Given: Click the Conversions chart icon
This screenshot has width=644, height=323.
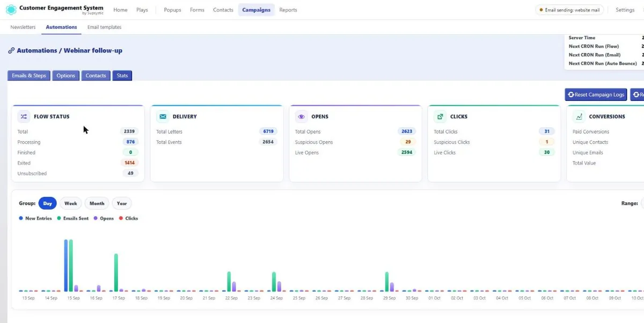Looking at the screenshot, I should pos(579,116).
